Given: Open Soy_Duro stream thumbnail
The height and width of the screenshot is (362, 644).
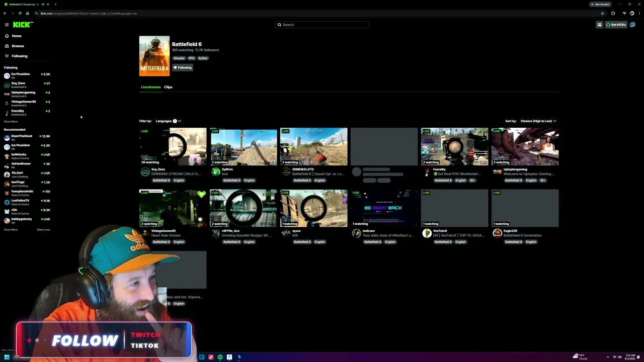Looking at the screenshot, I should point(173,147).
